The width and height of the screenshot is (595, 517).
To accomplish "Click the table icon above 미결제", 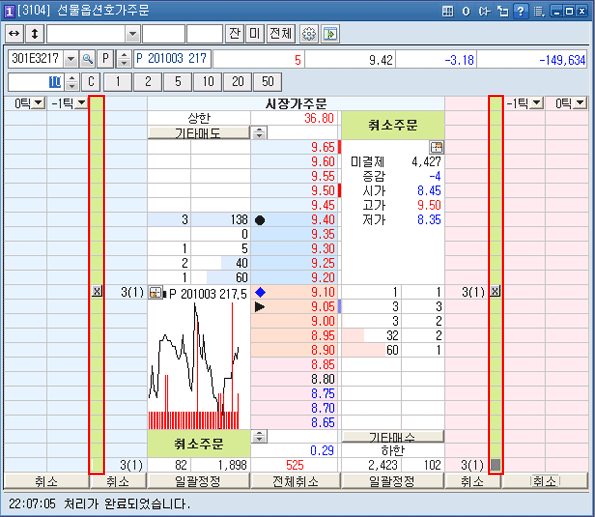I will (x=437, y=147).
